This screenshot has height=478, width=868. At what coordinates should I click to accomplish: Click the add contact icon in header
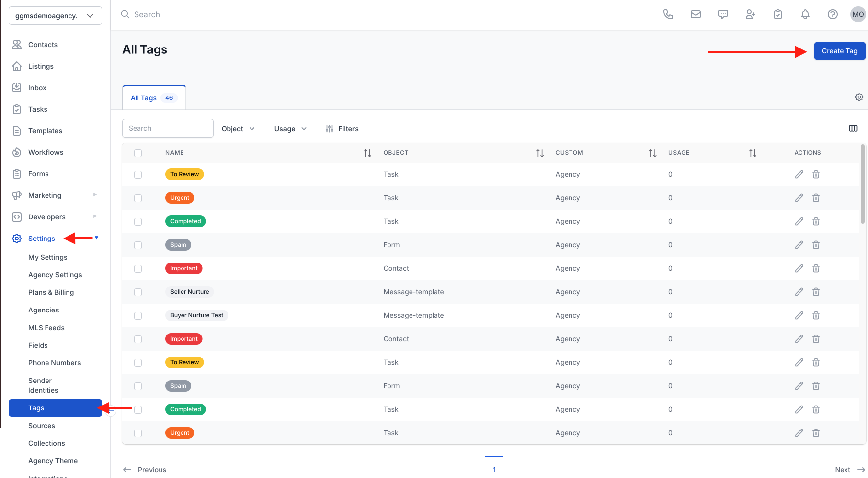coord(750,15)
